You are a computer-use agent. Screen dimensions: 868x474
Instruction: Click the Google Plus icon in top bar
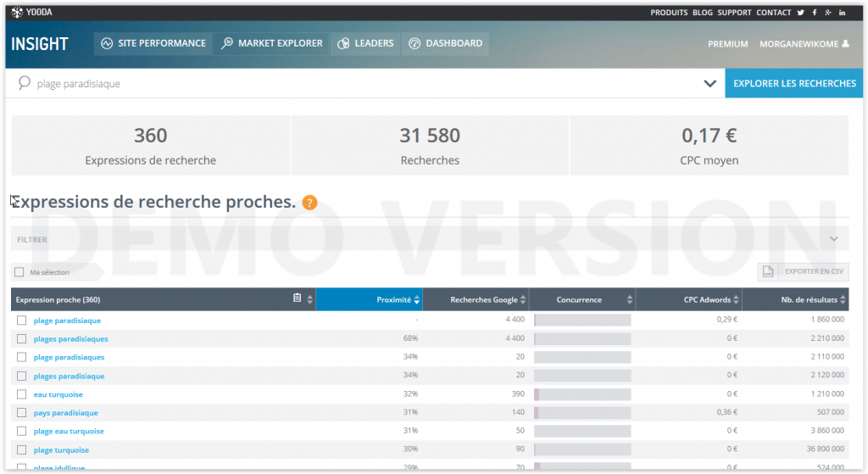pos(828,13)
